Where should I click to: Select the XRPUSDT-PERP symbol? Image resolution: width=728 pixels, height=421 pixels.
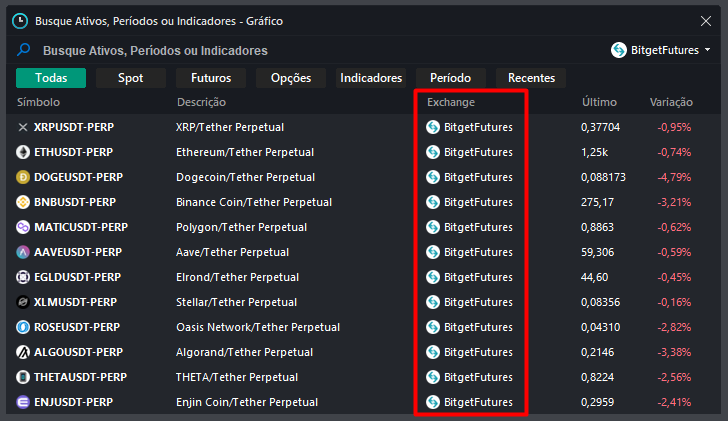(74, 127)
